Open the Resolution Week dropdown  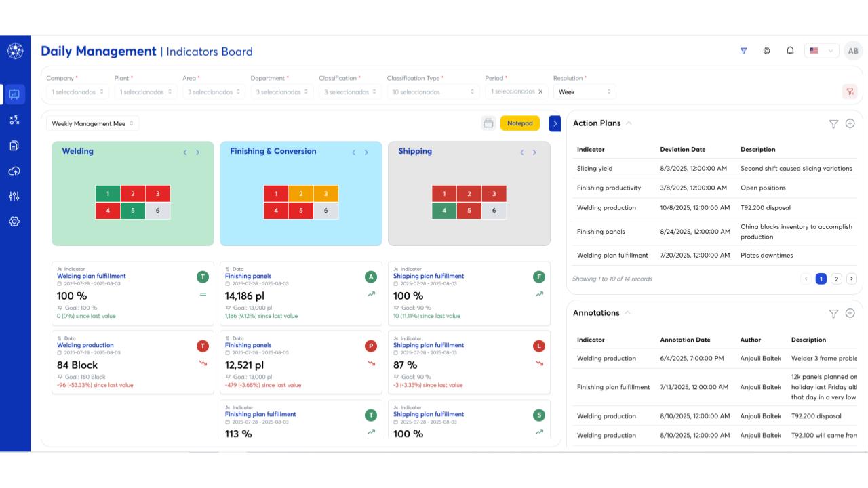pos(585,91)
